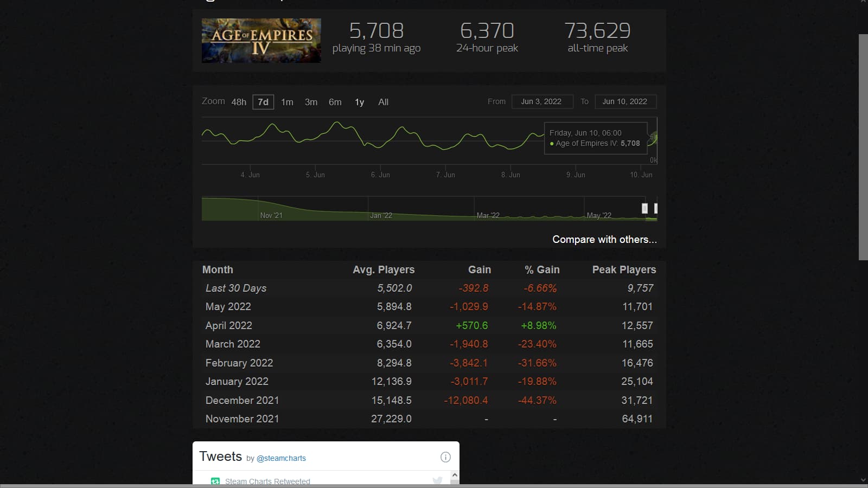This screenshot has height=488, width=868.
Task: Select the January 2022 row label
Action: tap(237, 381)
